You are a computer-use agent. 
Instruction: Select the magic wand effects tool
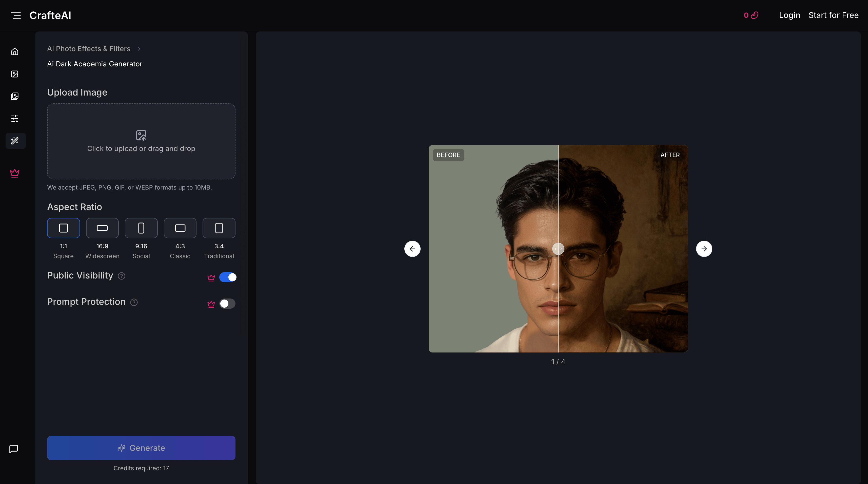pyautogui.click(x=15, y=141)
